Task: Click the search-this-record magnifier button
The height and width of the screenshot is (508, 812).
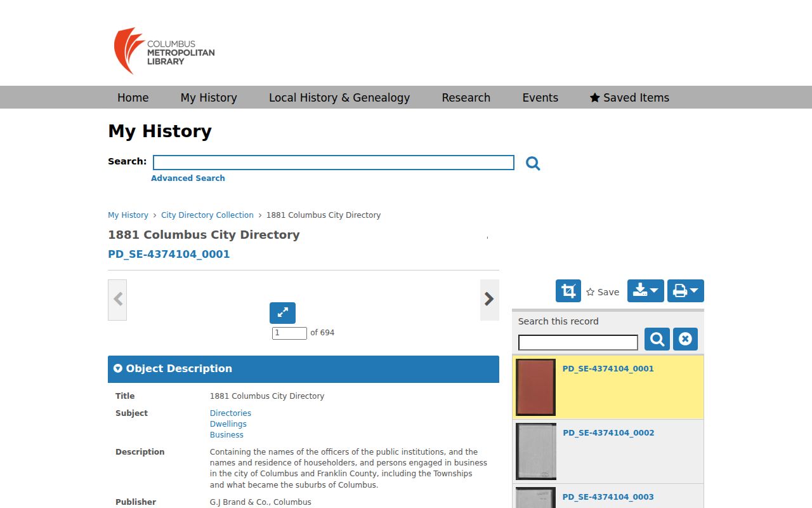Action: click(x=657, y=339)
